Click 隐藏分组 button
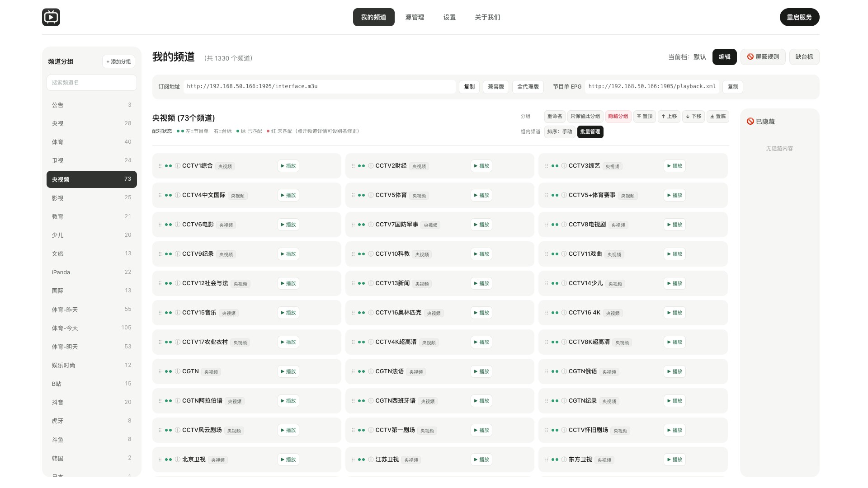Image resolution: width=868 pixels, height=488 pixels. [x=618, y=117]
